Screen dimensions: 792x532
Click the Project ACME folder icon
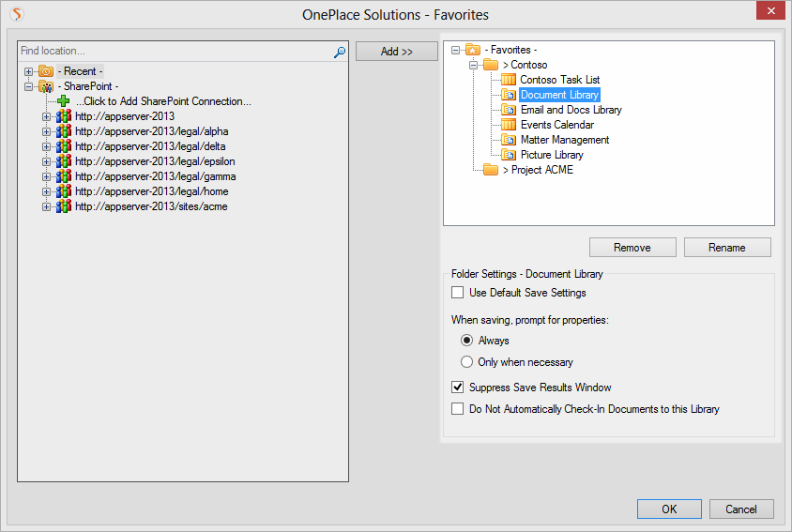pyautogui.click(x=490, y=170)
